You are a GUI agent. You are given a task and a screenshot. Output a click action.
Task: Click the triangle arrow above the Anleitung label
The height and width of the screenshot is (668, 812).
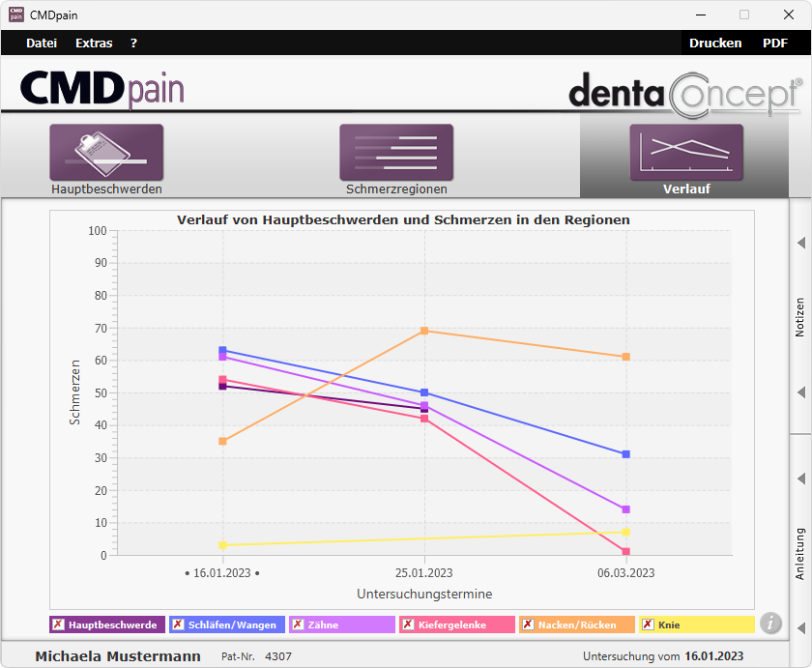tap(801, 479)
